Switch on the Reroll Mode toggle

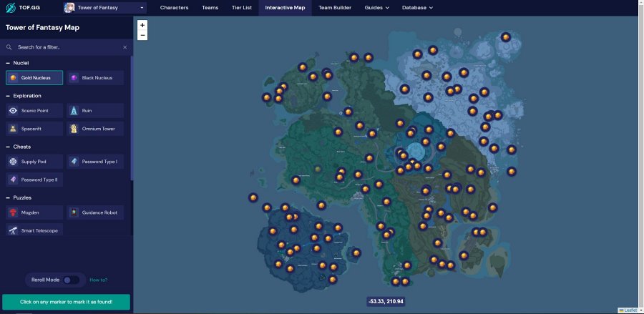pos(72,280)
